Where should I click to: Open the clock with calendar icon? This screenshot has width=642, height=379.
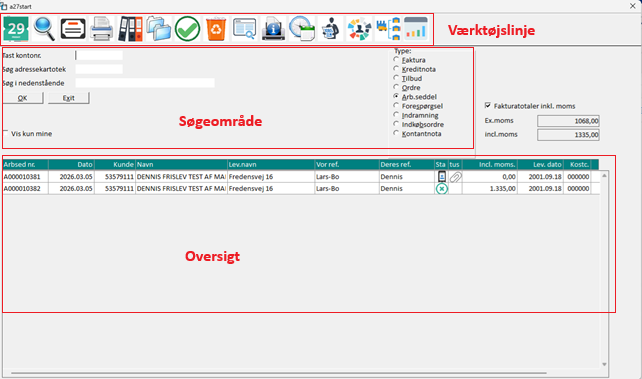point(302,29)
